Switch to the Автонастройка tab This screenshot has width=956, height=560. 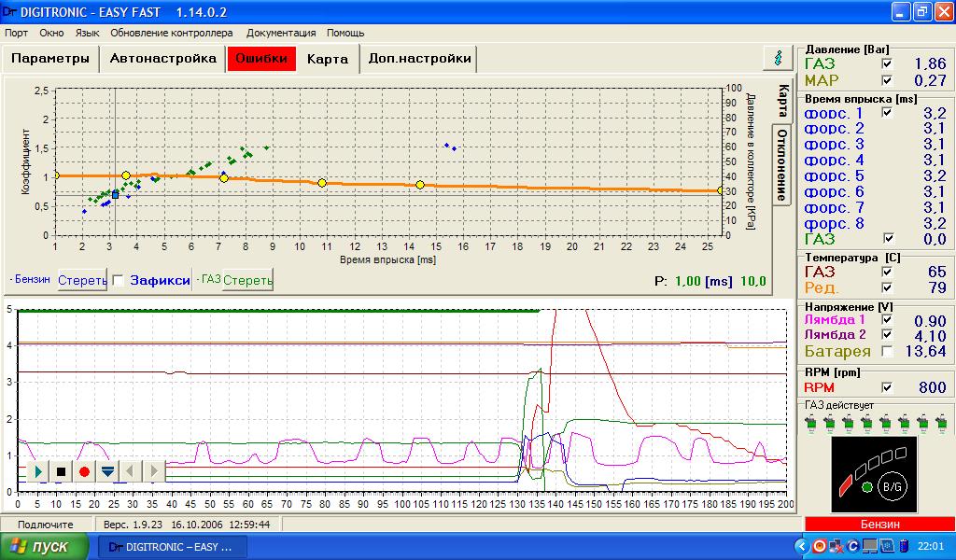pyautogui.click(x=163, y=59)
